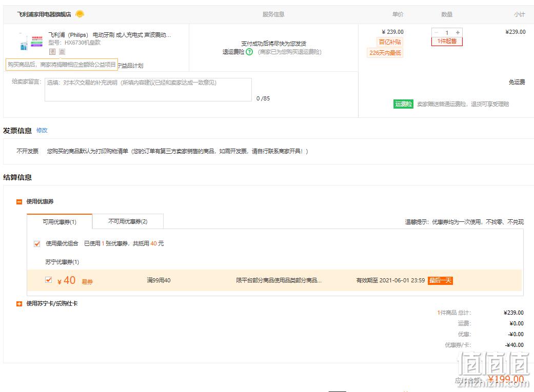Viewport: 534px width, 392px height.
Task: Toggle the 使用最优组合 checkbox
Action: [37, 243]
